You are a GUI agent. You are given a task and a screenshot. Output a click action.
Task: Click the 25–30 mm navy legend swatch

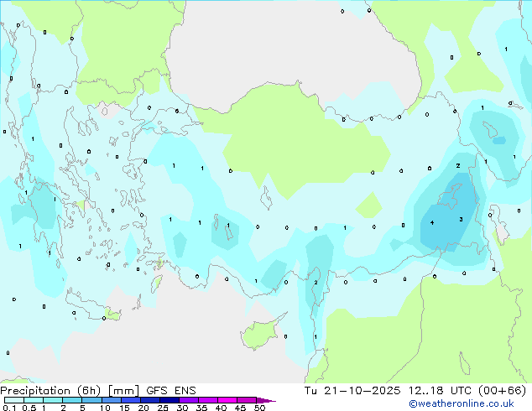[x=170, y=400]
